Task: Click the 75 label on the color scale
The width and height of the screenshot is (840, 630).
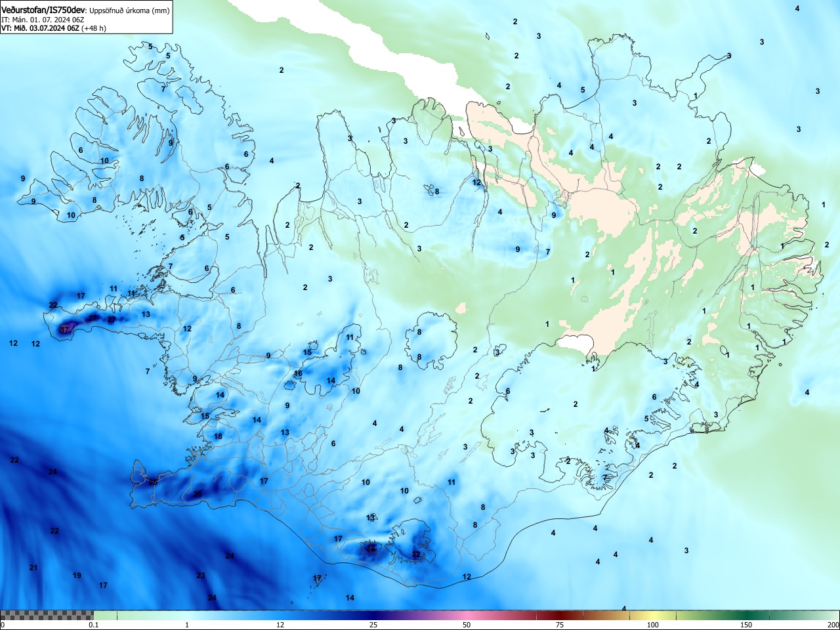Action: click(x=560, y=625)
